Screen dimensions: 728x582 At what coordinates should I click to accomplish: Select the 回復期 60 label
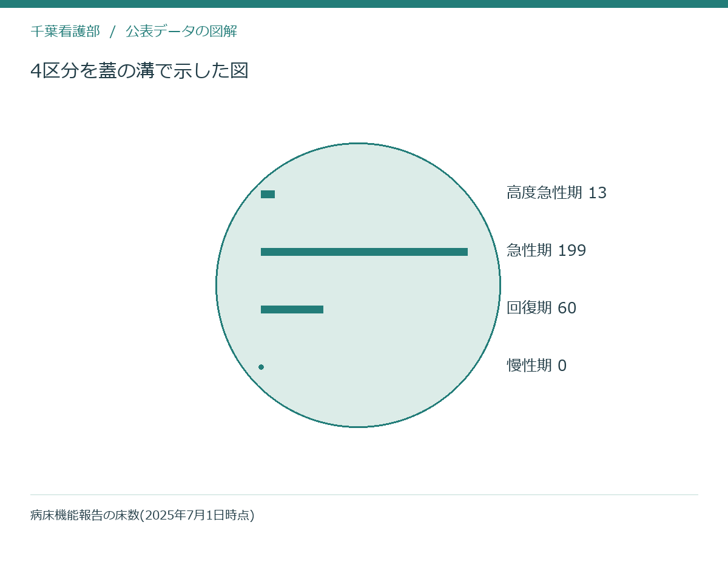click(x=541, y=308)
